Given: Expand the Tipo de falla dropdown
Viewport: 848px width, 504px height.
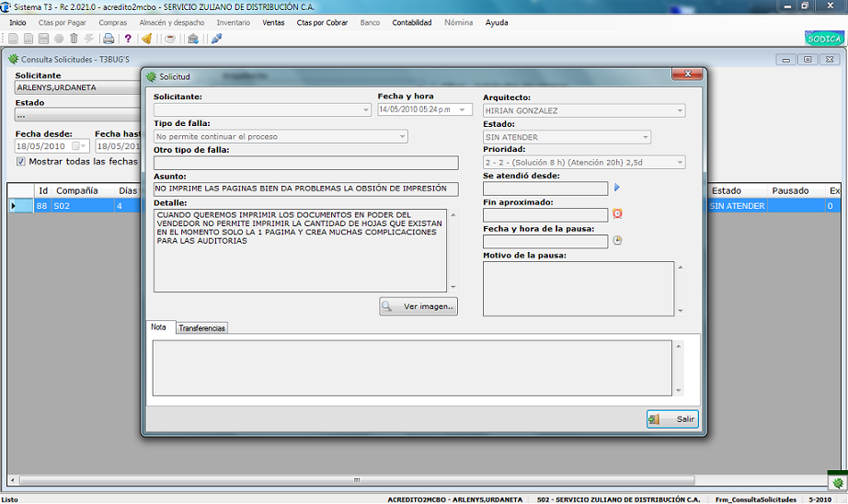Looking at the screenshot, I should 402,136.
